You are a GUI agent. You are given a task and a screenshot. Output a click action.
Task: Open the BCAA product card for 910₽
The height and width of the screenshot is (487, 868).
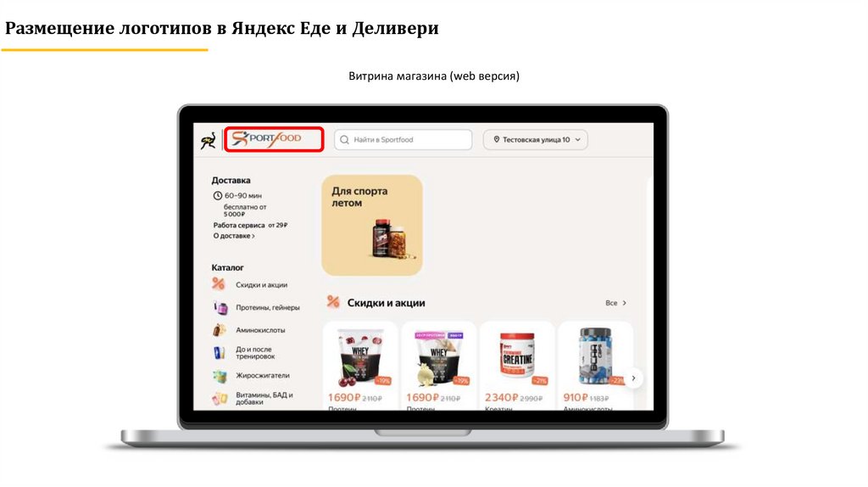(595, 366)
